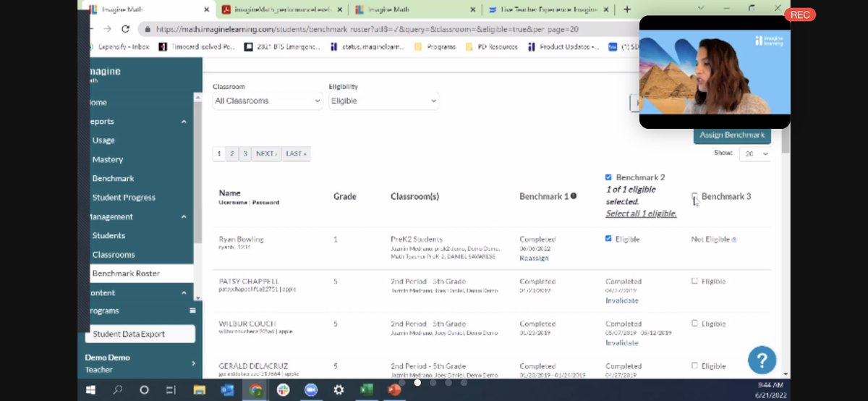Check Wilbur Couch Benchmark 3 Eligible checkbox
868x401 pixels.
[694, 324]
